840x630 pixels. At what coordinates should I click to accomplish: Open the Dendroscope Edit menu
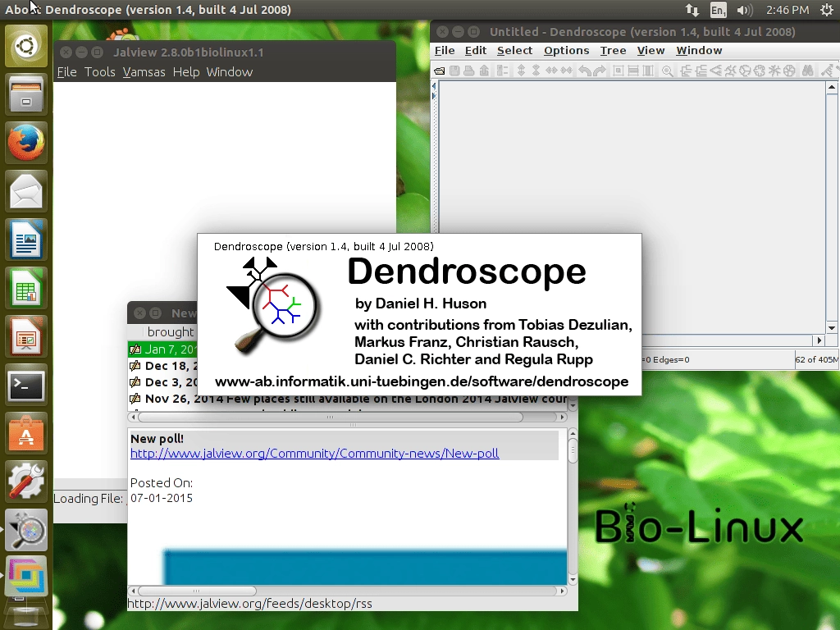click(476, 50)
